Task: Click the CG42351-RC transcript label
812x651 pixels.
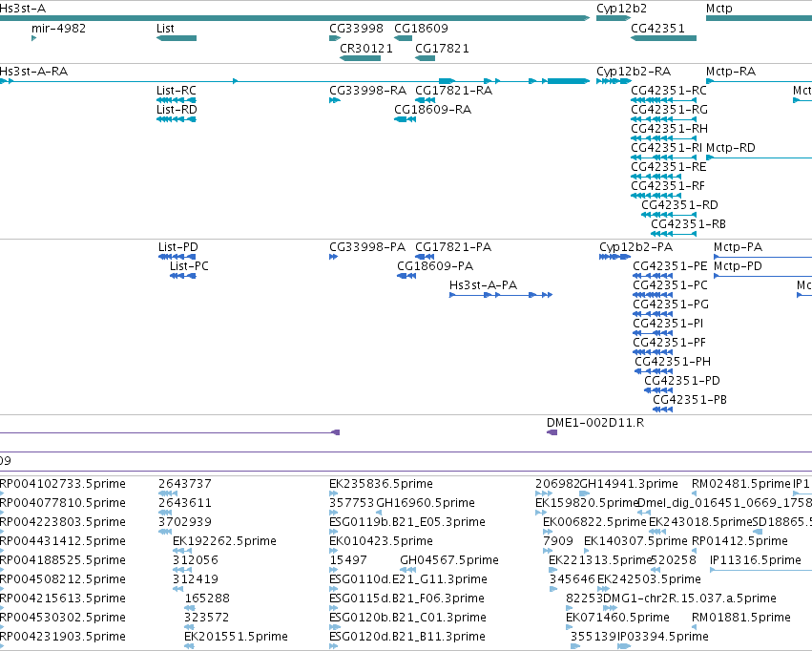Action: click(669, 90)
